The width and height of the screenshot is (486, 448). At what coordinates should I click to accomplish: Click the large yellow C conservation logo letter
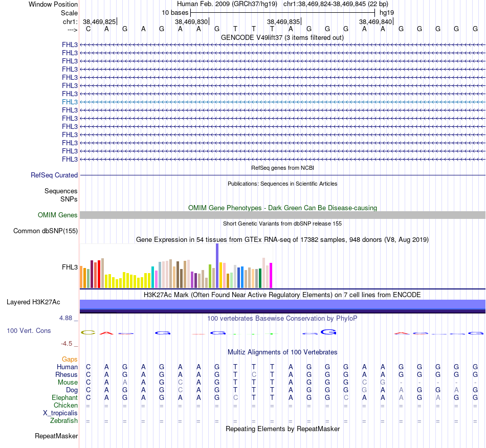(x=88, y=332)
